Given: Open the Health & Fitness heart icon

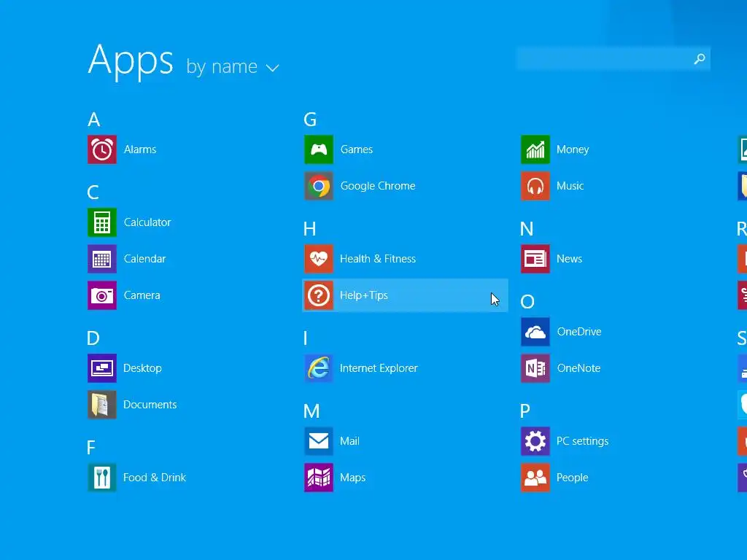Looking at the screenshot, I should [x=319, y=259].
